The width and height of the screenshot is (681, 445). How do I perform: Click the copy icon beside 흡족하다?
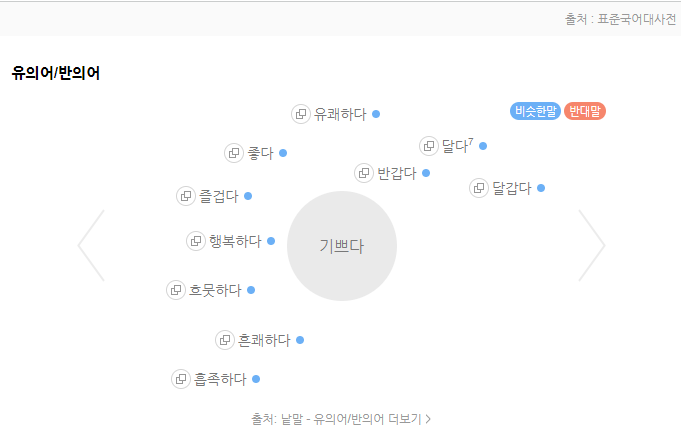(x=181, y=379)
